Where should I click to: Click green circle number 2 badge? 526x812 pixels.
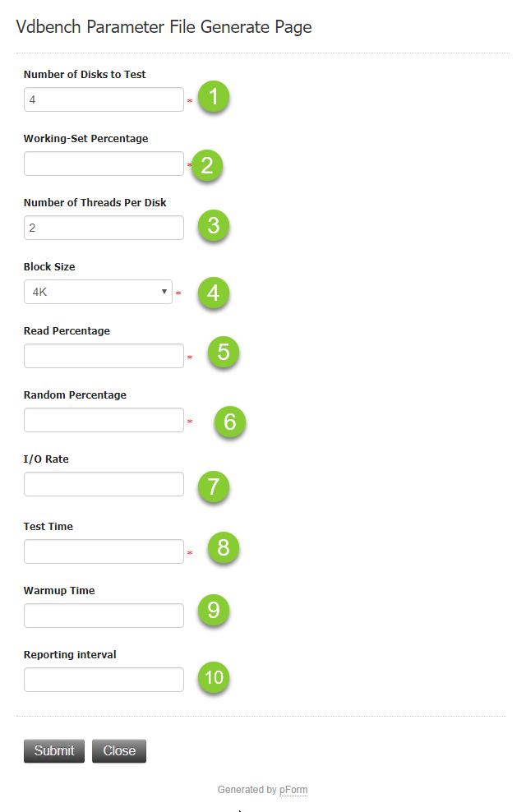pos(207,165)
